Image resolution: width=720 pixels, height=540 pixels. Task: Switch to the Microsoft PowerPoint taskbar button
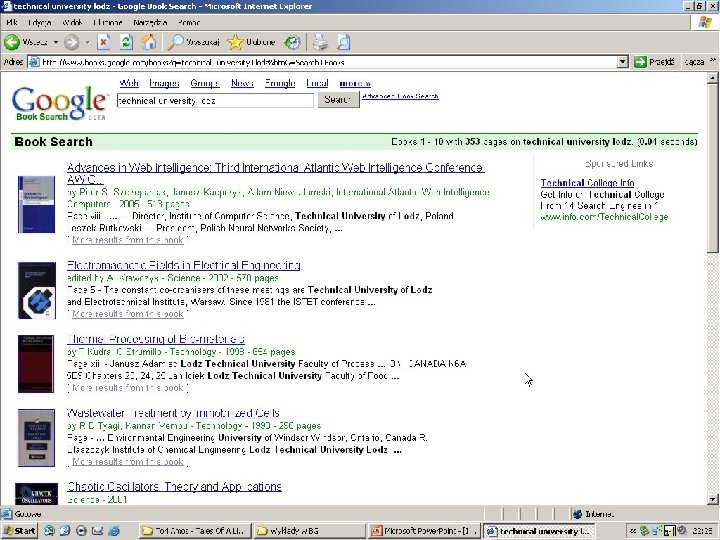point(424,531)
